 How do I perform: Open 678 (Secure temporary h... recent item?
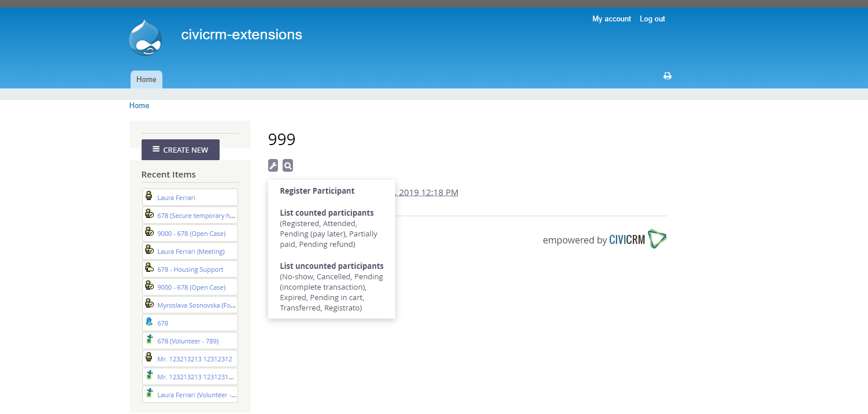pyautogui.click(x=196, y=216)
